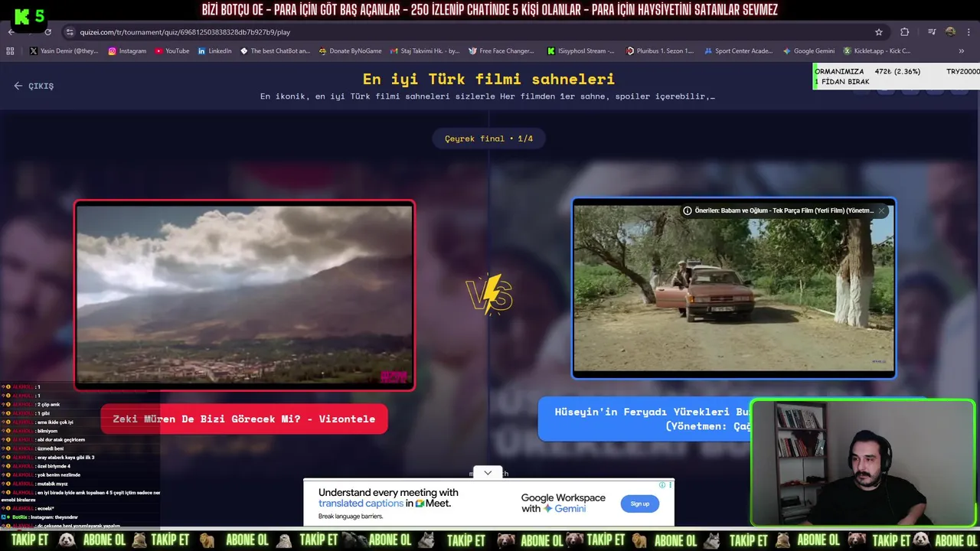This screenshot has height=551, width=980.
Task: Open the browser profile avatar
Action: [x=951, y=32]
